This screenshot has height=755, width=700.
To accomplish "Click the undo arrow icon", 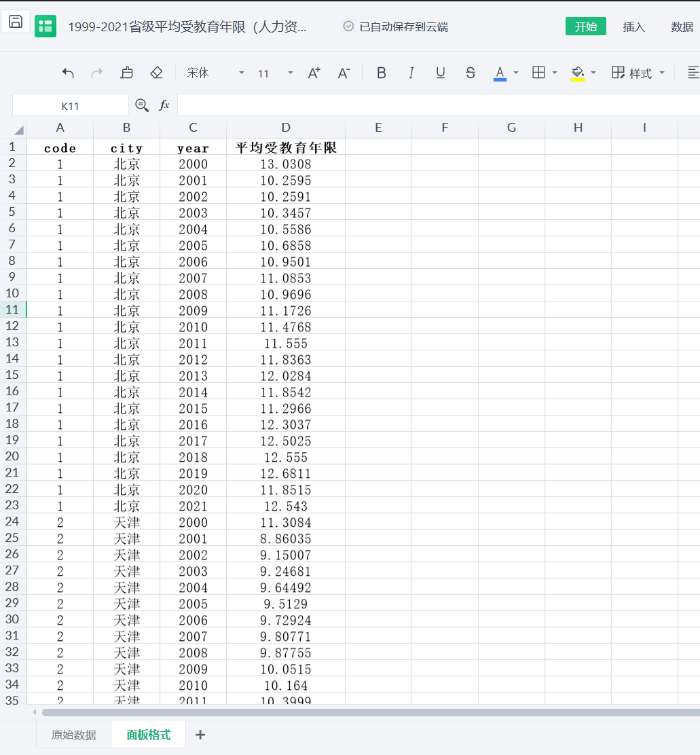I will [x=68, y=73].
